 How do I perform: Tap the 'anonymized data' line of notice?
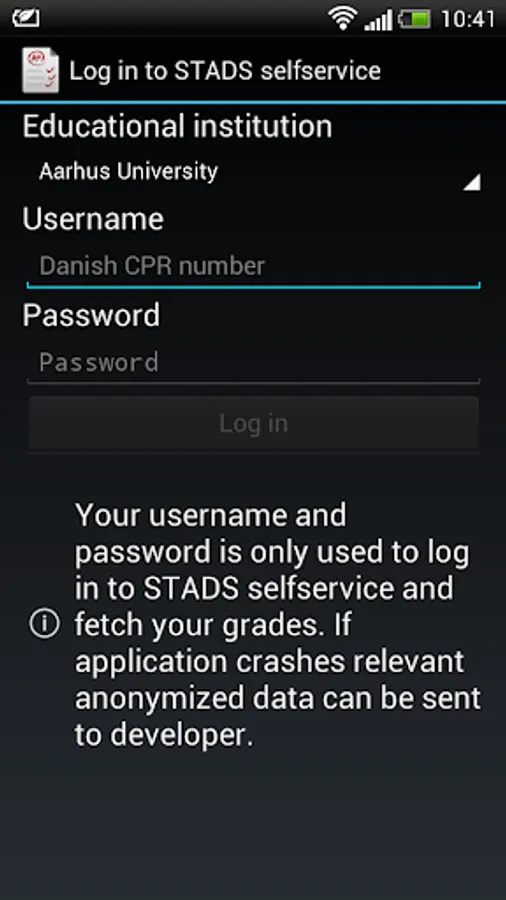(278, 699)
